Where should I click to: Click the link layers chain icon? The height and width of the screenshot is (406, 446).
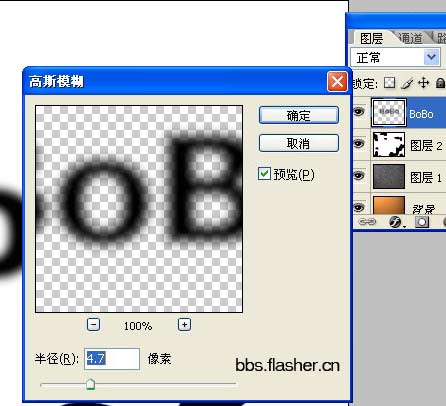(x=367, y=222)
